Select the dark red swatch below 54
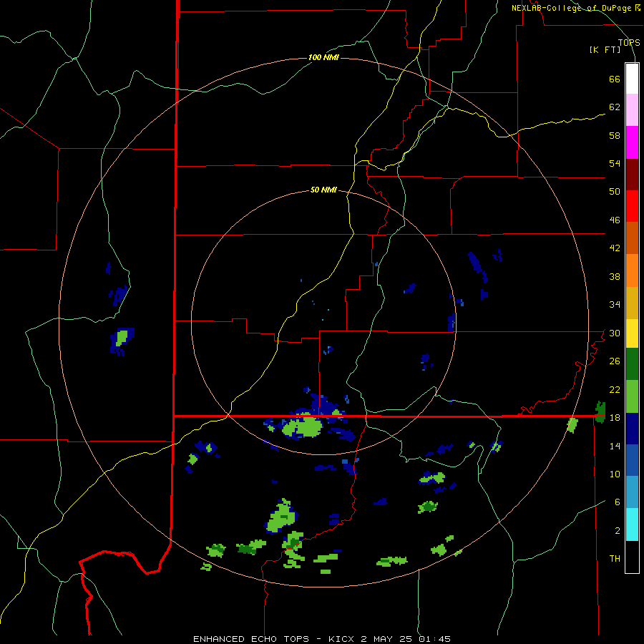This screenshot has height=644, width=644. (x=632, y=174)
